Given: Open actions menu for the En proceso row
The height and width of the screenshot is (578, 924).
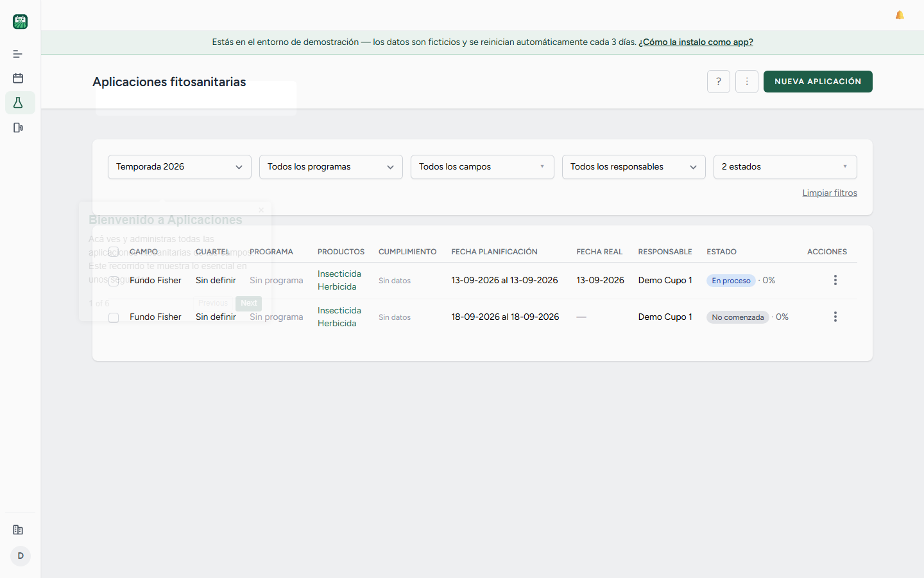Looking at the screenshot, I should (x=835, y=280).
